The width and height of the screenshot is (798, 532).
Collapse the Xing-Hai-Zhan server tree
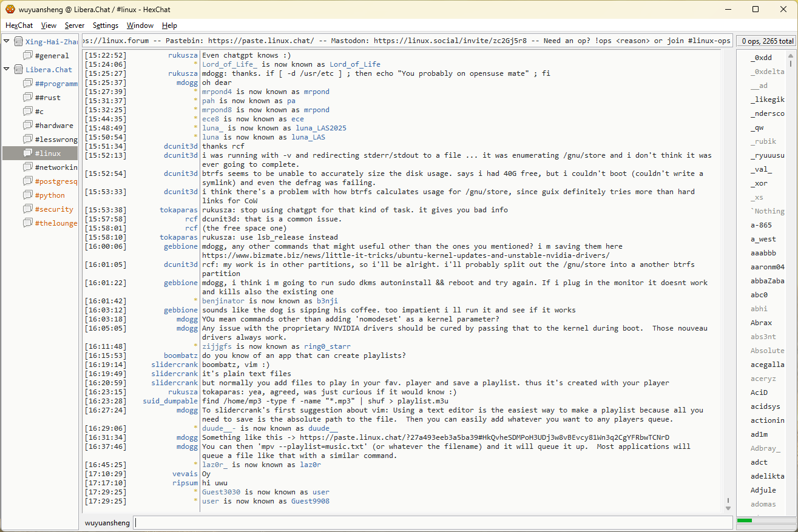pos(7,41)
